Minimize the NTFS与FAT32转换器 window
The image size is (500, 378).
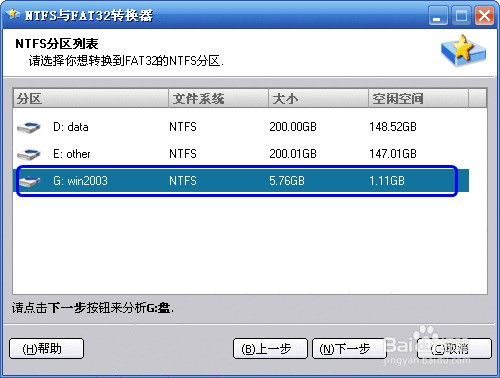pos(438,16)
